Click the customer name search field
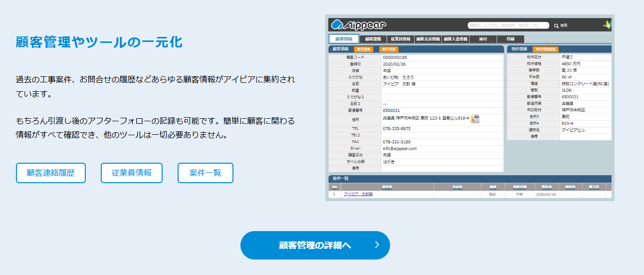Viewport: 644px width, 275px height. (508, 25)
